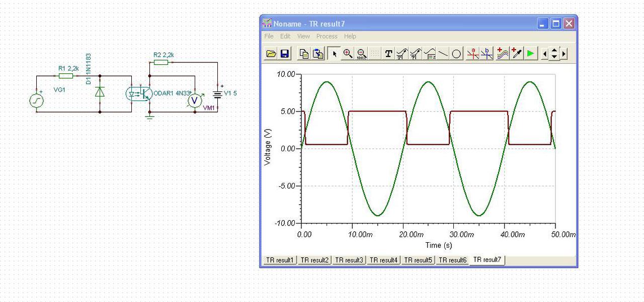The image size is (644, 302).
Task: Click the 10.00 voltage axis value
Action: 286,74
